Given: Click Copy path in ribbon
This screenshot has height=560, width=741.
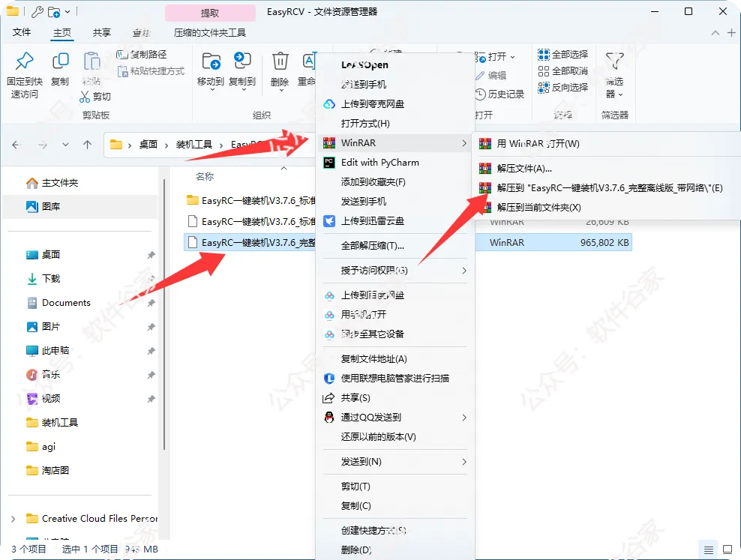Looking at the screenshot, I should click(x=141, y=55).
